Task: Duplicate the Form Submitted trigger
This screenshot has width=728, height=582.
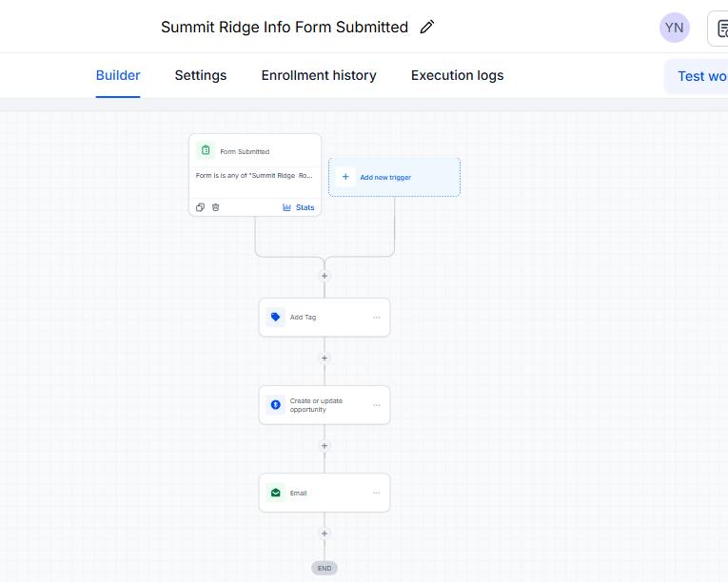Action: (x=200, y=207)
